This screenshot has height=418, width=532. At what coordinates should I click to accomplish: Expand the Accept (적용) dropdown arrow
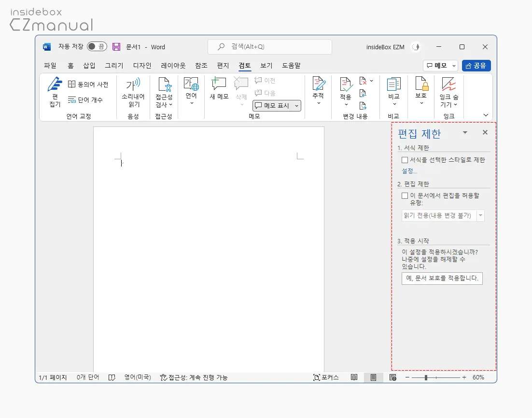pyautogui.click(x=346, y=104)
